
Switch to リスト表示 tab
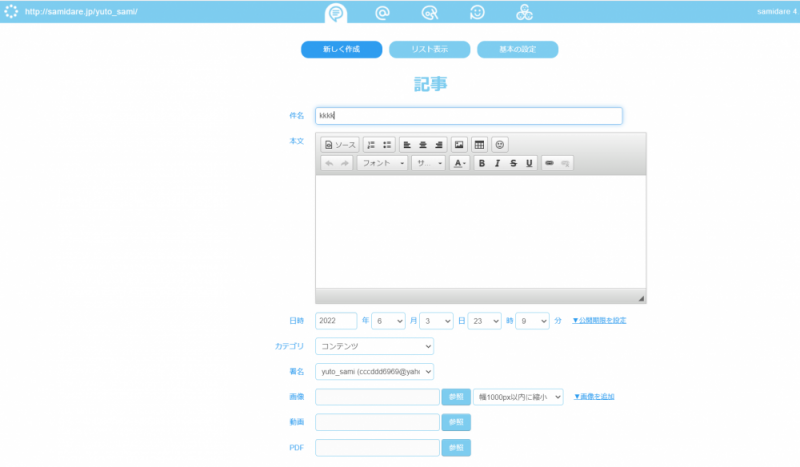click(429, 49)
